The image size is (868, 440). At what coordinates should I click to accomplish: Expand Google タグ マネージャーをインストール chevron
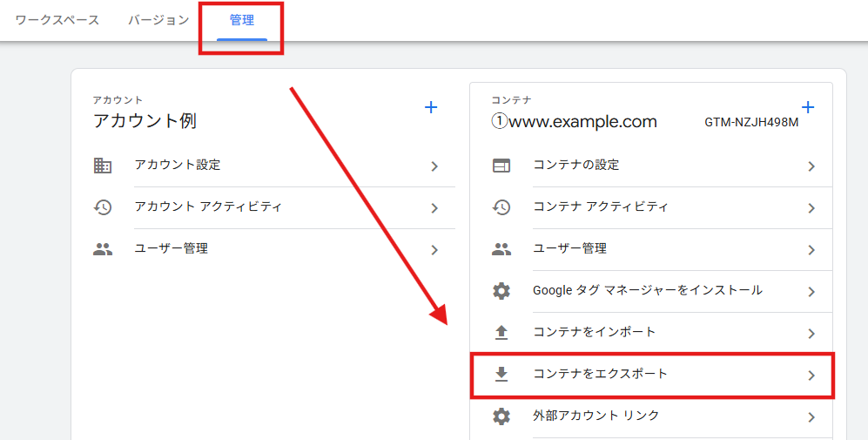click(811, 292)
